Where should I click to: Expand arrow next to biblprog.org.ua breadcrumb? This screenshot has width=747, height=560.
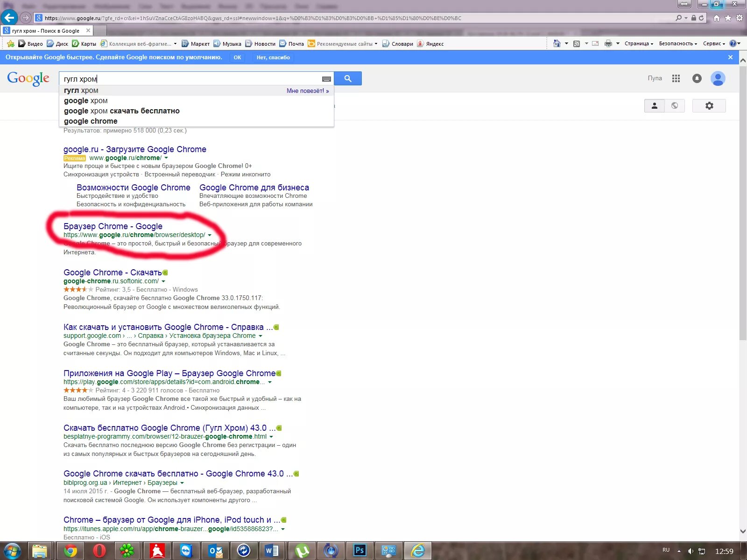click(x=182, y=483)
